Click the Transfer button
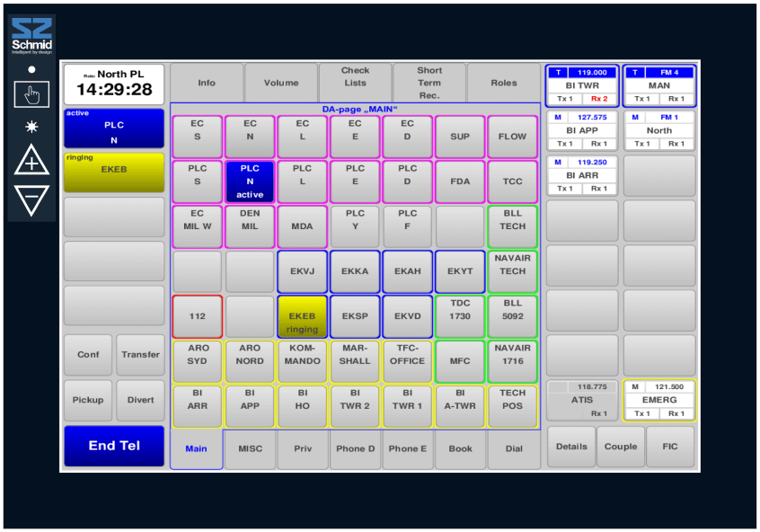The height and width of the screenshot is (532, 760). 140,355
